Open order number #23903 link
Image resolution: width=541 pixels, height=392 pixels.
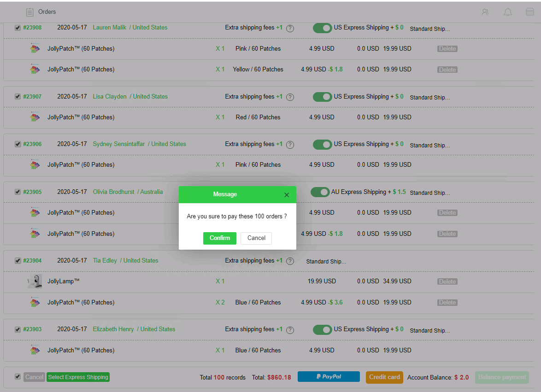click(32, 329)
